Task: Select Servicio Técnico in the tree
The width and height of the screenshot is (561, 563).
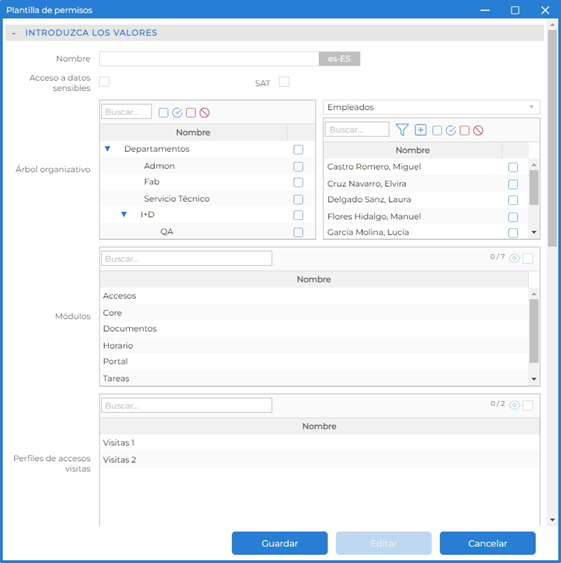Action: (x=176, y=199)
